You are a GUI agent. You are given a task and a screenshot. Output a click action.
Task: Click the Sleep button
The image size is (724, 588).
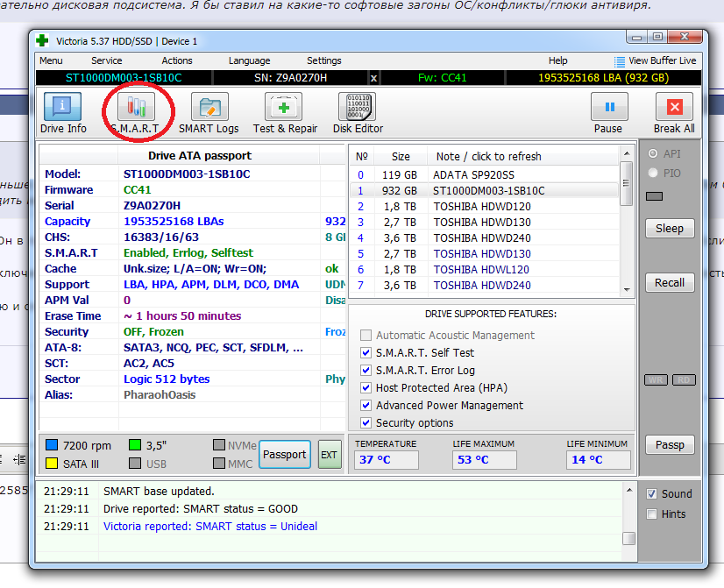click(670, 229)
